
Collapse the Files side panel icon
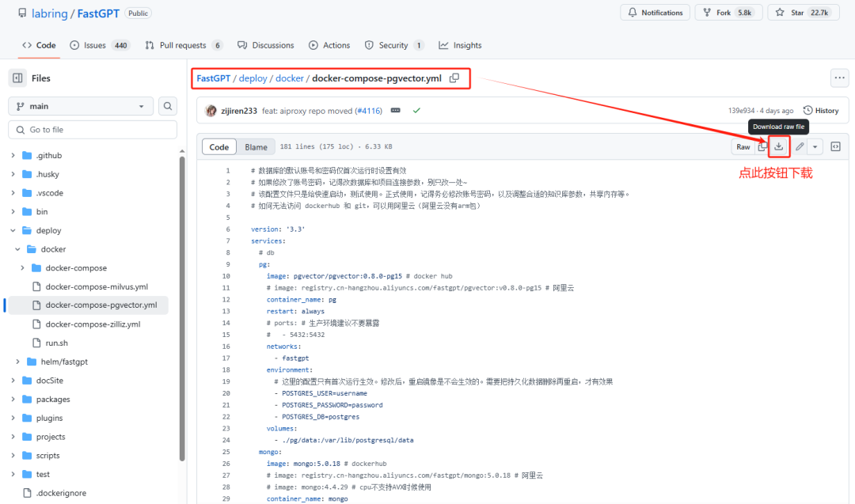click(x=17, y=78)
